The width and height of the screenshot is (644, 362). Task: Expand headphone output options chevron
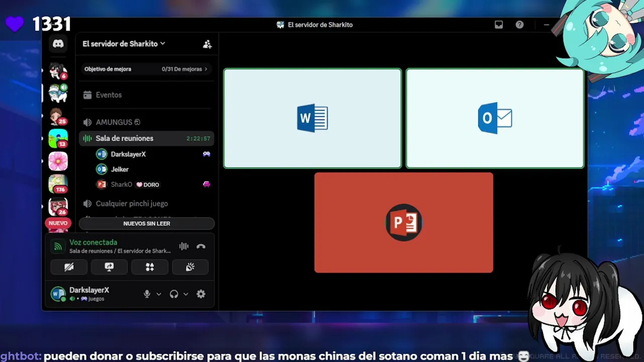pos(186,294)
